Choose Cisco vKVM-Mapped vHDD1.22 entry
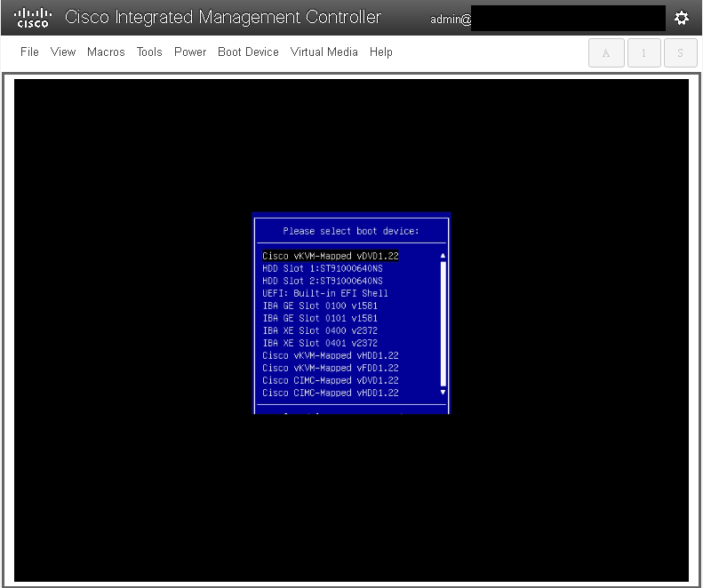The width and height of the screenshot is (703, 588). (x=331, y=355)
